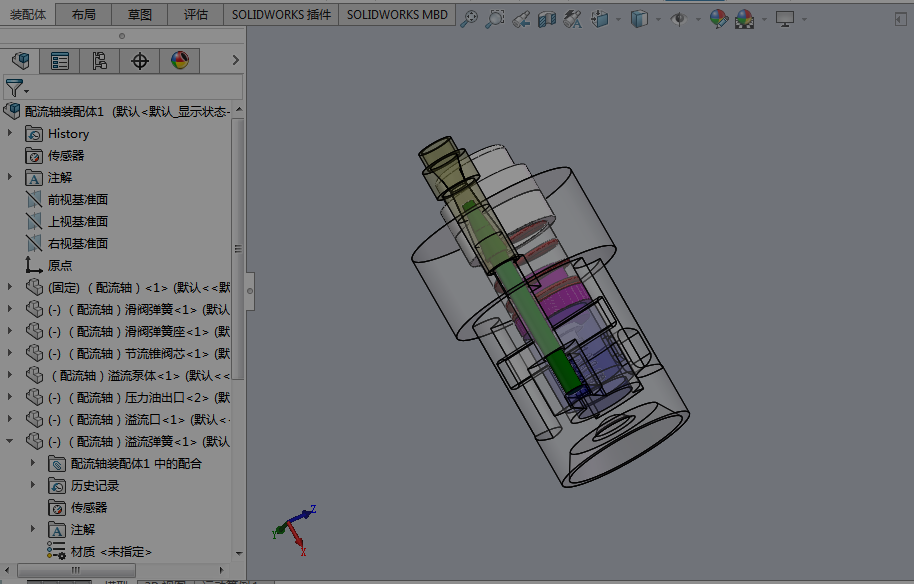914x584 pixels.
Task: Click the filter funnel icon in the tree
Action: point(14,88)
